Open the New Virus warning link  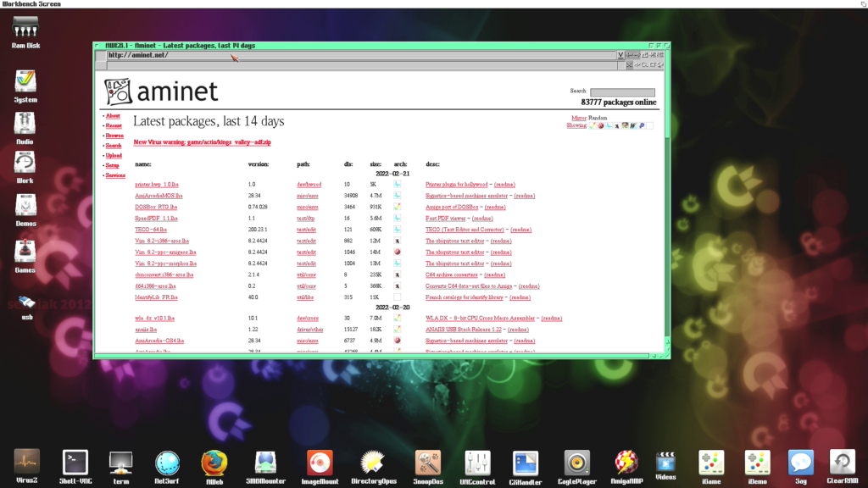point(202,142)
